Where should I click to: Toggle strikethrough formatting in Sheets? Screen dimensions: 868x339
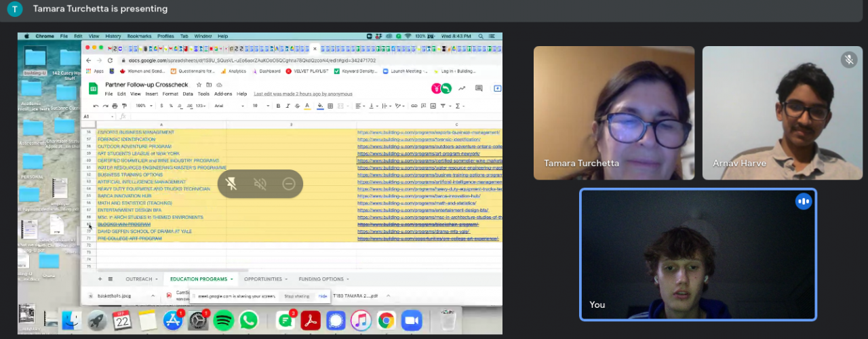click(297, 106)
